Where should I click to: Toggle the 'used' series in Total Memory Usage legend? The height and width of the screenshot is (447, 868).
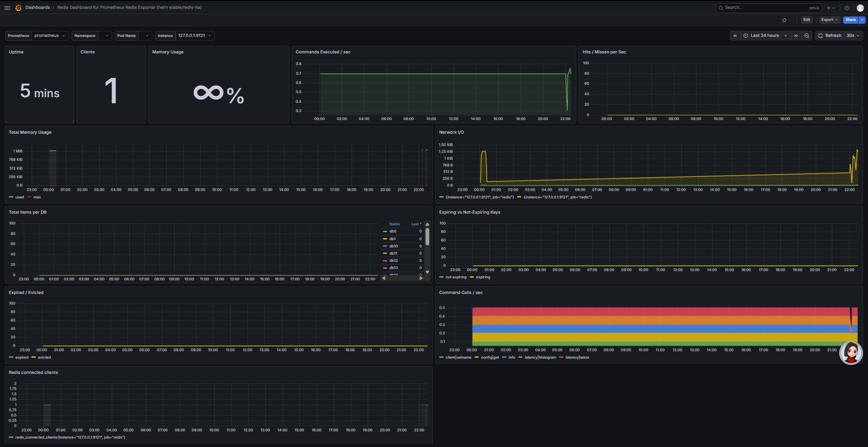pyautogui.click(x=19, y=197)
